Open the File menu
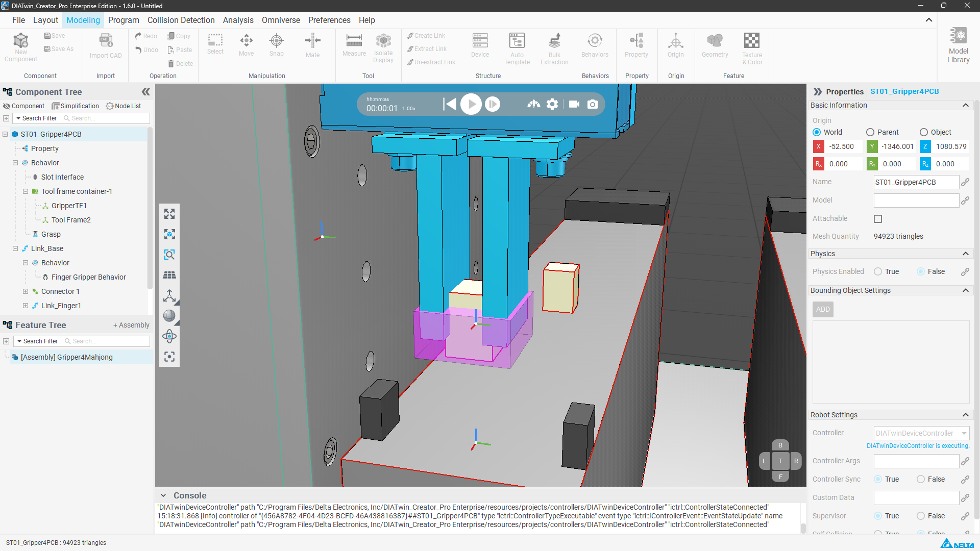 pos(18,20)
